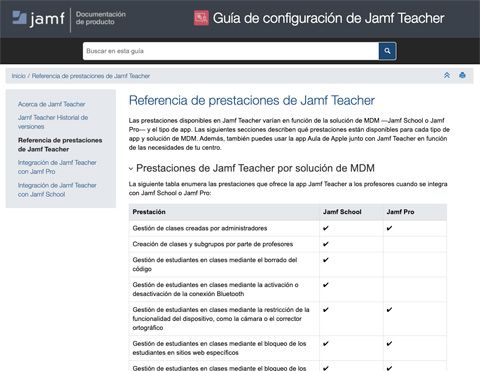Click the 'Jamf School' column header
The image size is (480, 371).
342,212
